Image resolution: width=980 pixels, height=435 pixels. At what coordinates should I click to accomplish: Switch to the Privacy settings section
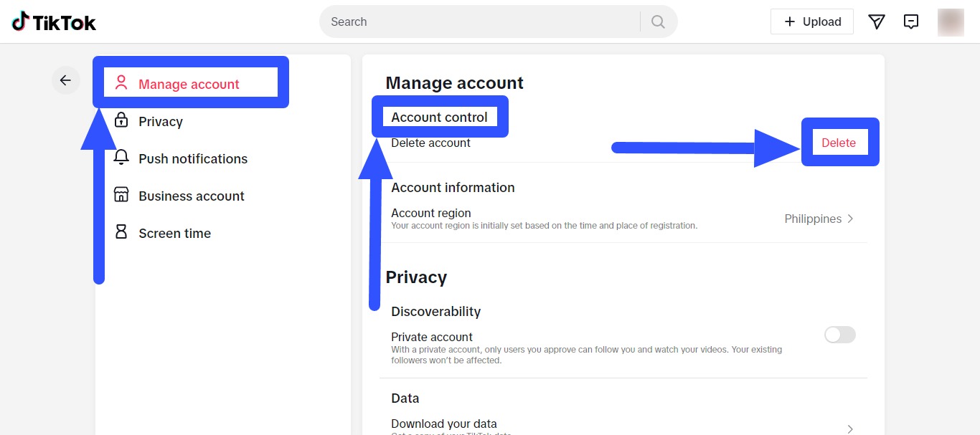click(x=161, y=121)
